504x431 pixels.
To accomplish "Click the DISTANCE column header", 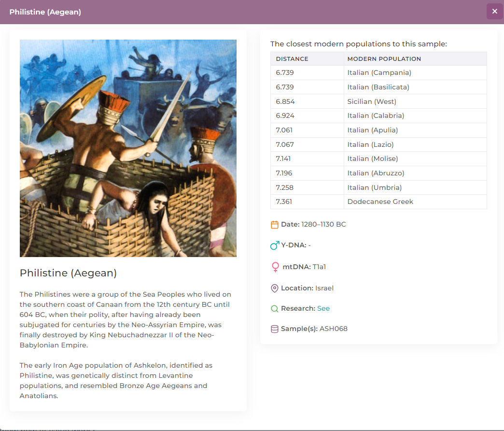I will click(x=307, y=59).
